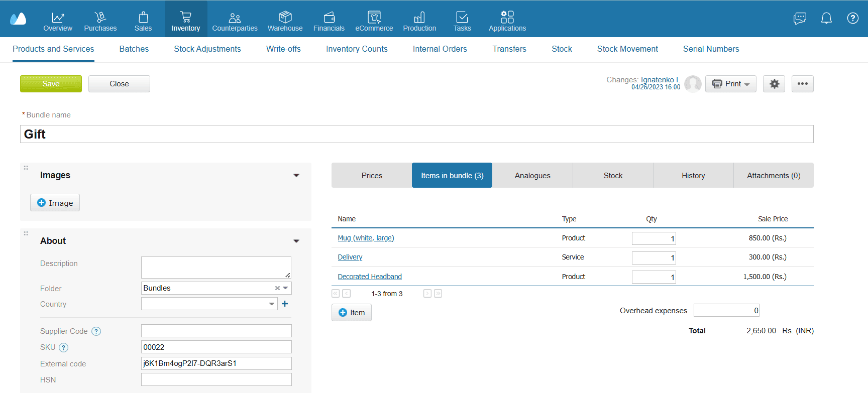Open the settings gear icon
The width and height of the screenshot is (868, 393).
tap(774, 84)
